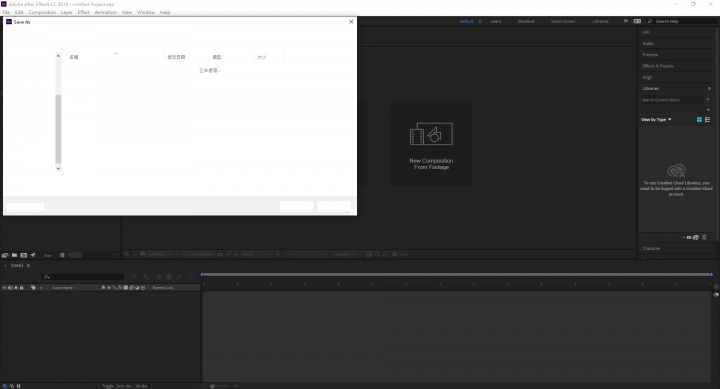Image resolution: width=720 pixels, height=389 pixels.
Task: Open Default workspace menu icon
Action: [x=480, y=22]
